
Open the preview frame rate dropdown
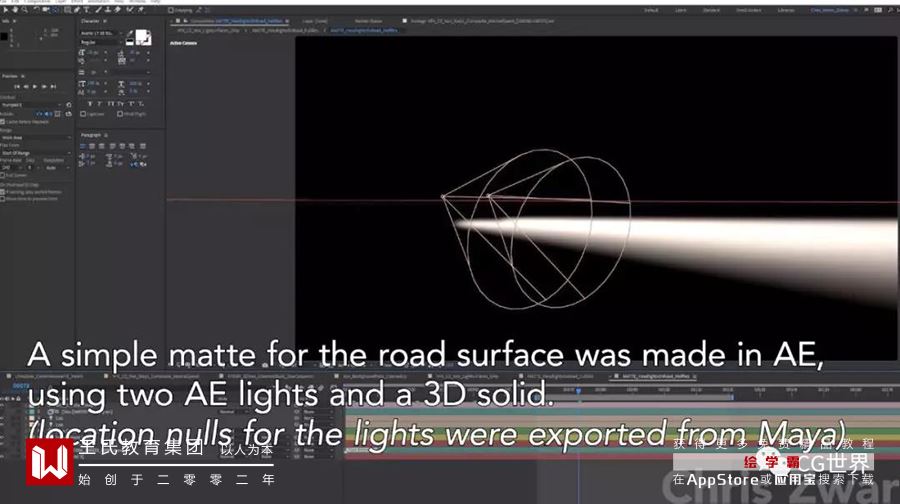tap(11, 168)
